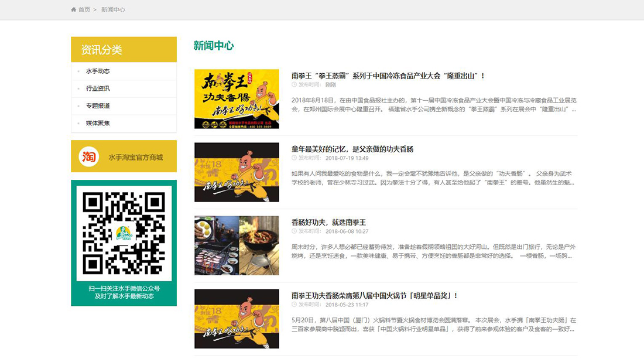Click the date text 2018-07-19 13:49
Screen dimensions: 644x362
pos(347,158)
